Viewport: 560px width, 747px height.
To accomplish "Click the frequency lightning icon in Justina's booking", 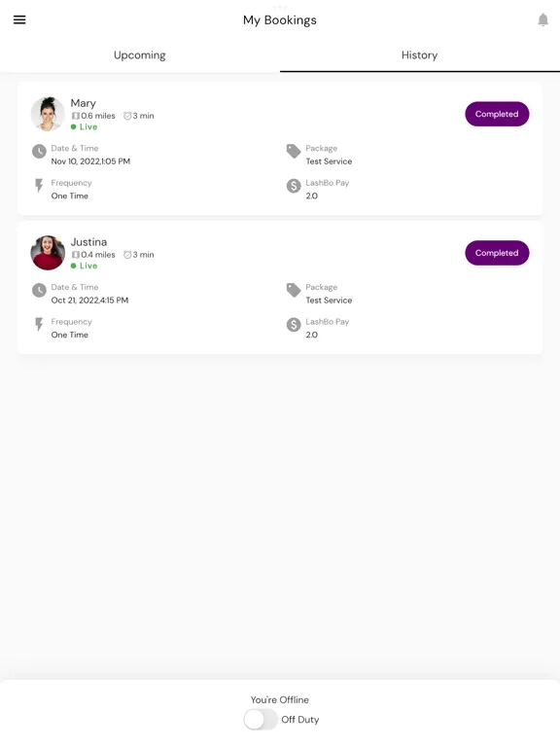I will point(39,325).
